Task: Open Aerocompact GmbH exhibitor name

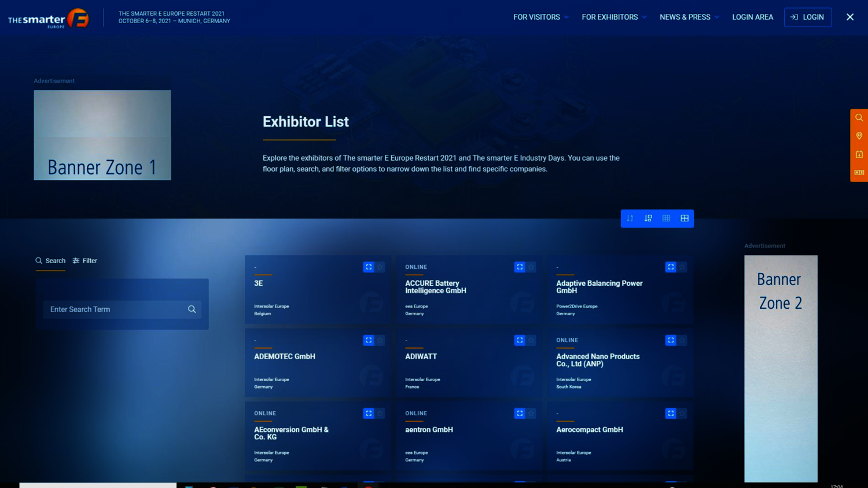Action: 590,430
